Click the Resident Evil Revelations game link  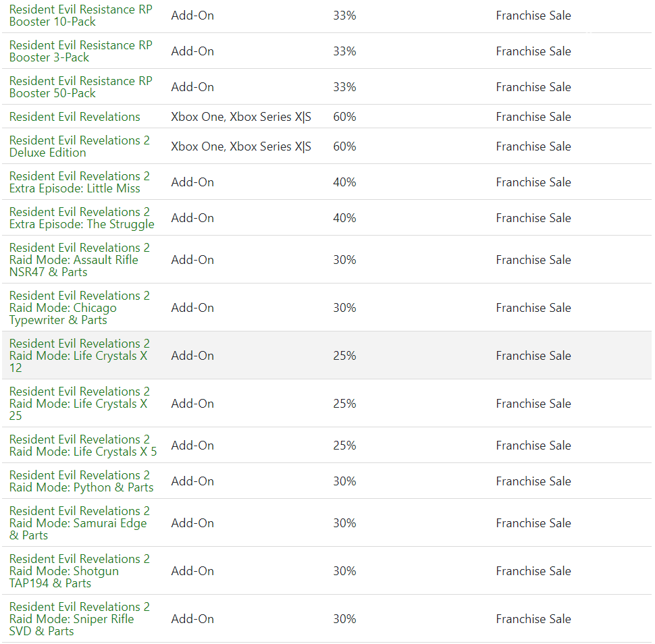(x=75, y=117)
